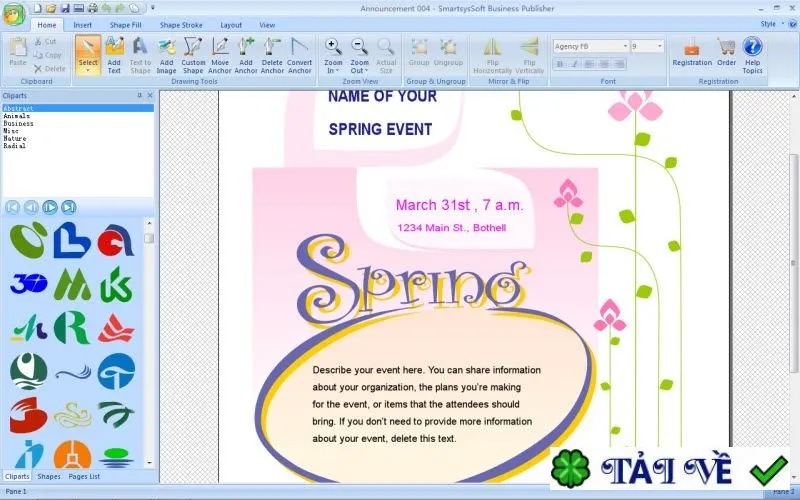Click the Zoom In magnifier

click(333, 55)
